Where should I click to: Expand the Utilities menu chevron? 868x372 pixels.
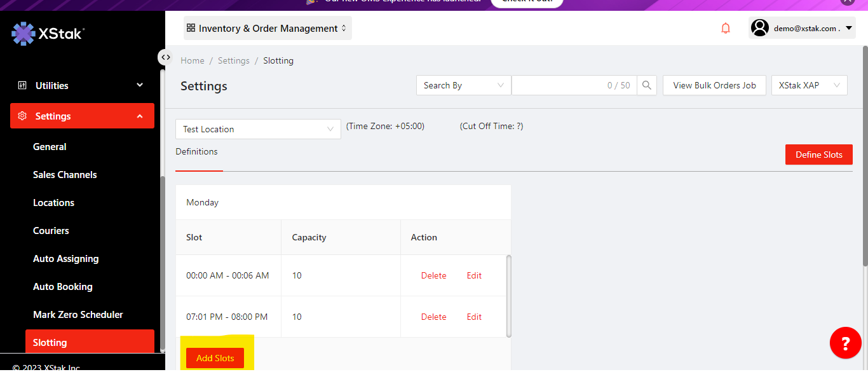coord(140,85)
